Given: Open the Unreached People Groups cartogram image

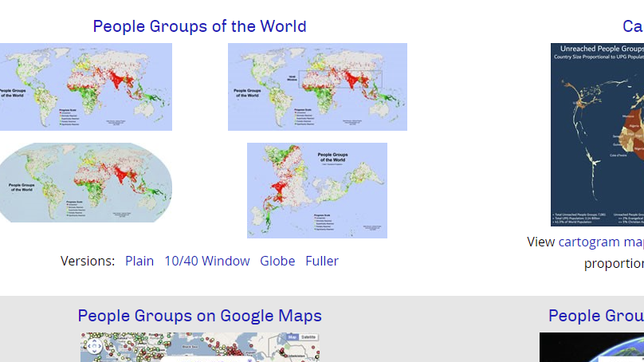Looking at the screenshot, I should 597,135.
